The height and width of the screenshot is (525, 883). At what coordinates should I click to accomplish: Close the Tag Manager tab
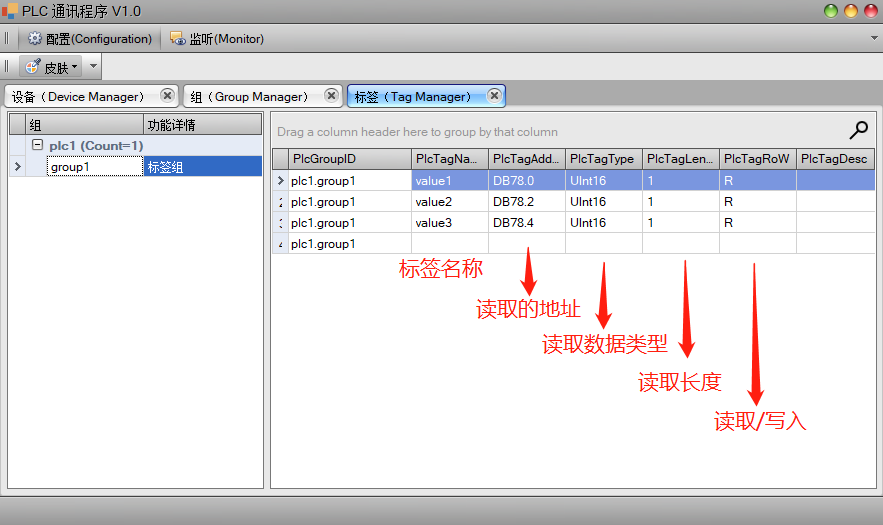tap(494, 95)
